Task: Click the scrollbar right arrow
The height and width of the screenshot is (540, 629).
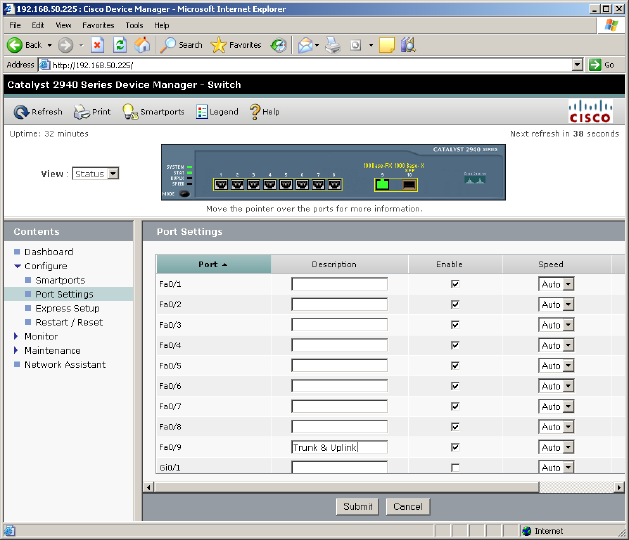Action: (x=619, y=487)
